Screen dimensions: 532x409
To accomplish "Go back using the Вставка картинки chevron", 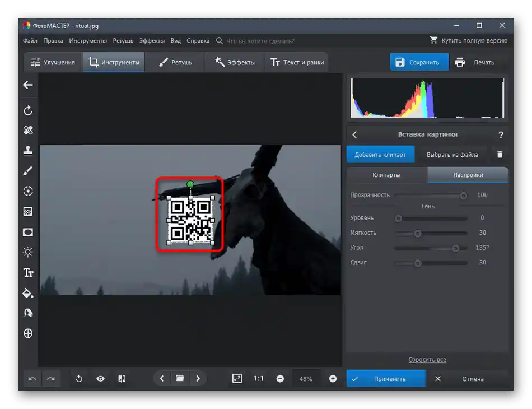I will click(354, 134).
